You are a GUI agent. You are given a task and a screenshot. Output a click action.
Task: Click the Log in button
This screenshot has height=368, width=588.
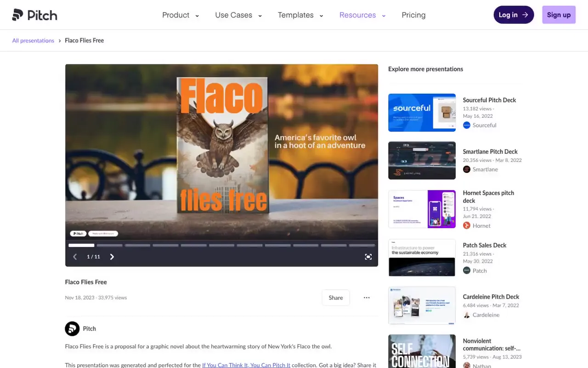coord(514,15)
